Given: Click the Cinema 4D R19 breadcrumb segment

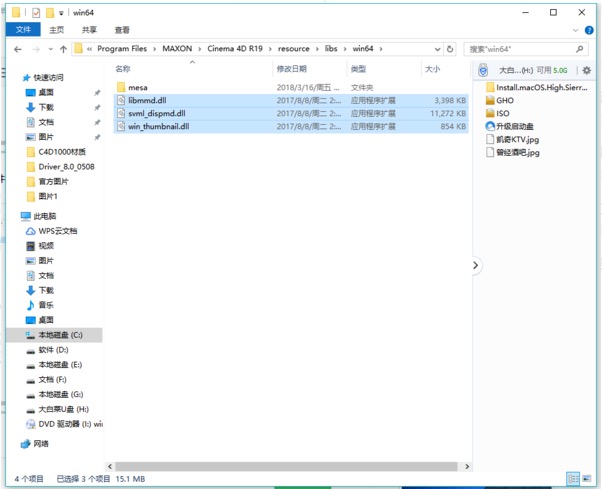Looking at the screenshot, I should pyautogui.click(x=237, y=48).
